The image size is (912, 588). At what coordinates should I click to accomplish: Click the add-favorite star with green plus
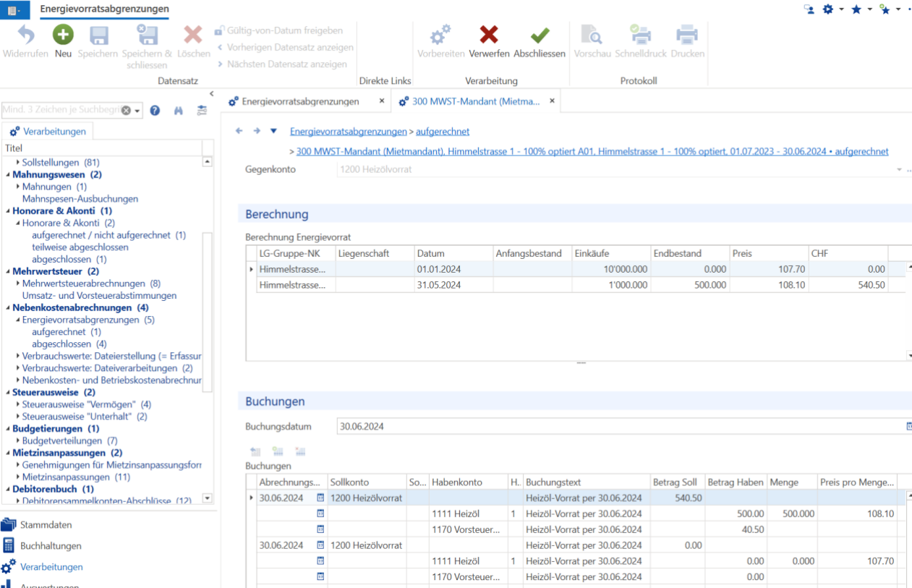click(x=884, y=9)
